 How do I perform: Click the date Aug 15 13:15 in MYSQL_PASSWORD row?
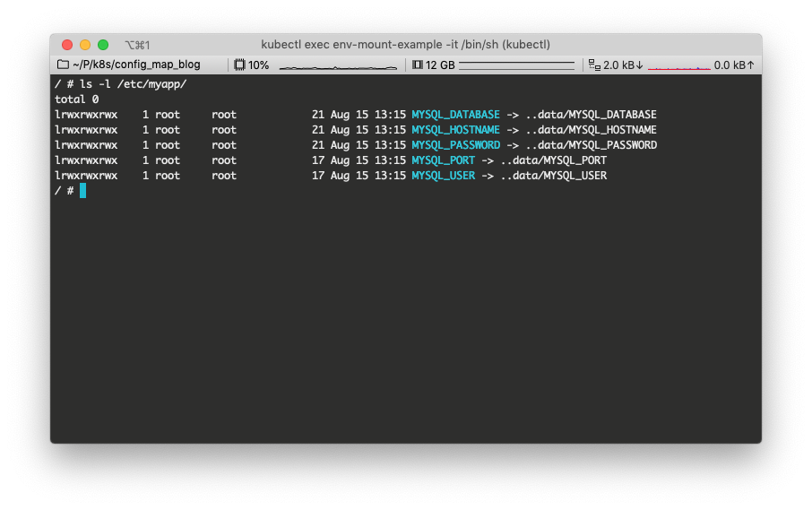pyautogui.click(x=368, y=145)
